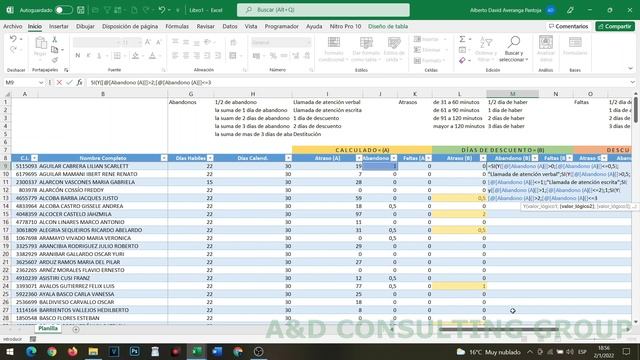The width and height of the screenshot is (640, 360).
Task: Click the Cut scissors icon
Action: point(55,40)
